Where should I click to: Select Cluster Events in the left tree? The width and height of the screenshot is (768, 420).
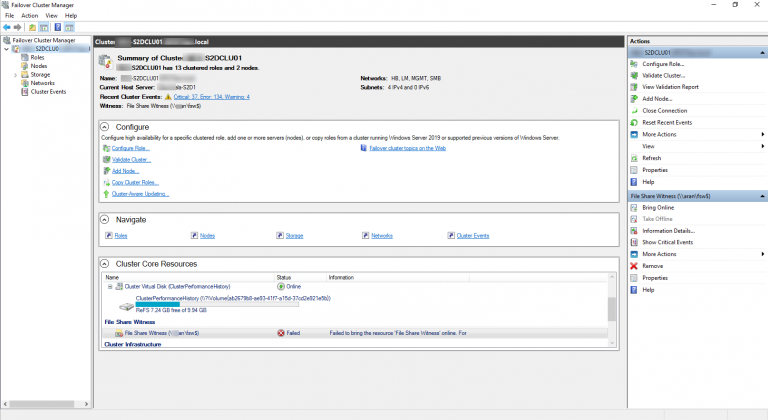[x=48, y=92]
